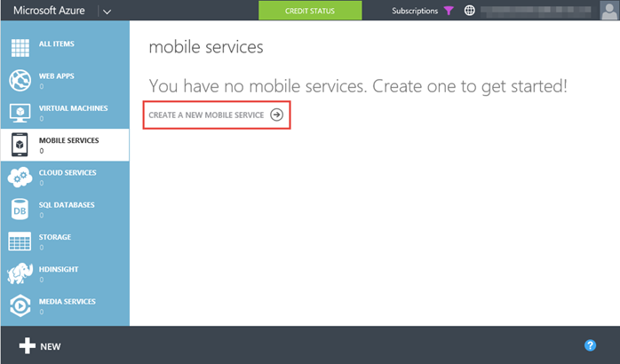Screen dimensions: 620x364
Task: Click the Storage table icon
Action: 20,241
